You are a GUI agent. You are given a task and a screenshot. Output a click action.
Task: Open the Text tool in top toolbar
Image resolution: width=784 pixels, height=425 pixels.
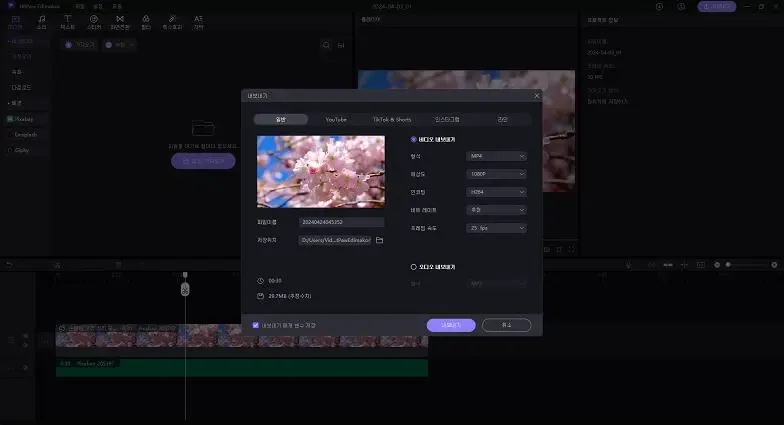pyautogui.click(x=67, y=21)
